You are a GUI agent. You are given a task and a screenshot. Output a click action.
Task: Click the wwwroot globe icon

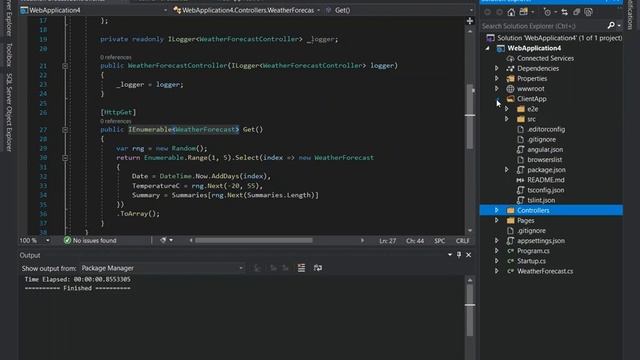(x=510, y=89)
